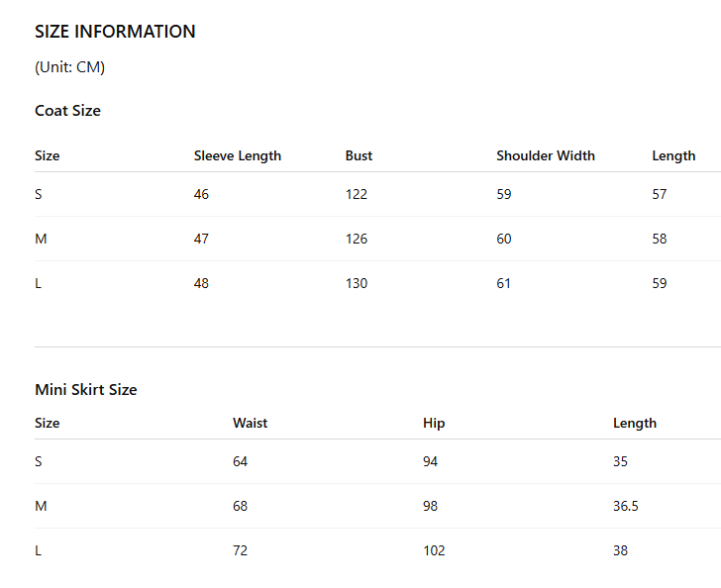Select skirt length value 36.5
The height and width of the screenshot is (588, 721).
point(625,506)
